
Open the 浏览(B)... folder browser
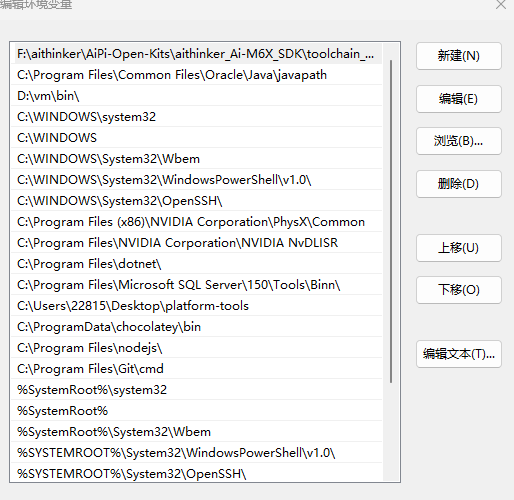(459, 141)
